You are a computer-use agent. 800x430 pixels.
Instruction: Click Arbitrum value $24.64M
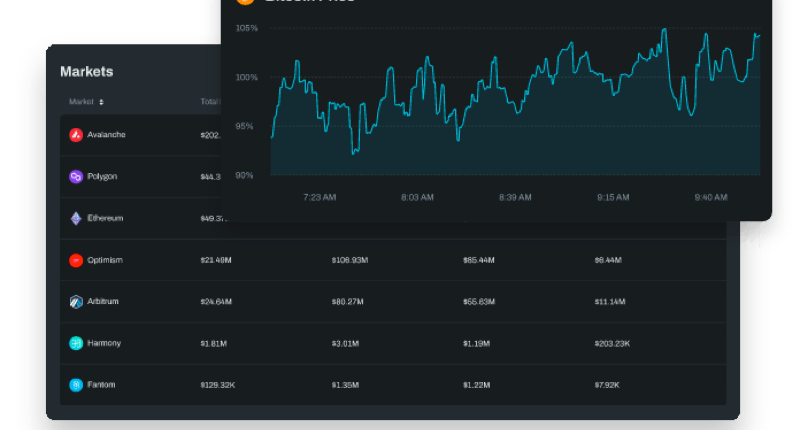[216, 302]
